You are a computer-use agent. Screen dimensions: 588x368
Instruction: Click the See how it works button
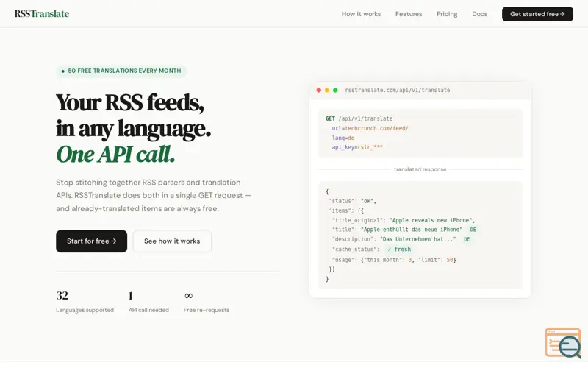tap(172, 241)
